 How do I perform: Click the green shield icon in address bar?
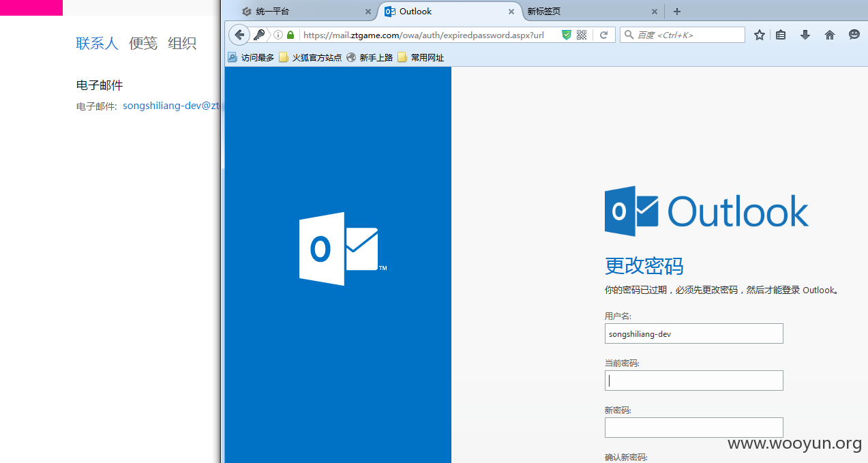(566, 35)
